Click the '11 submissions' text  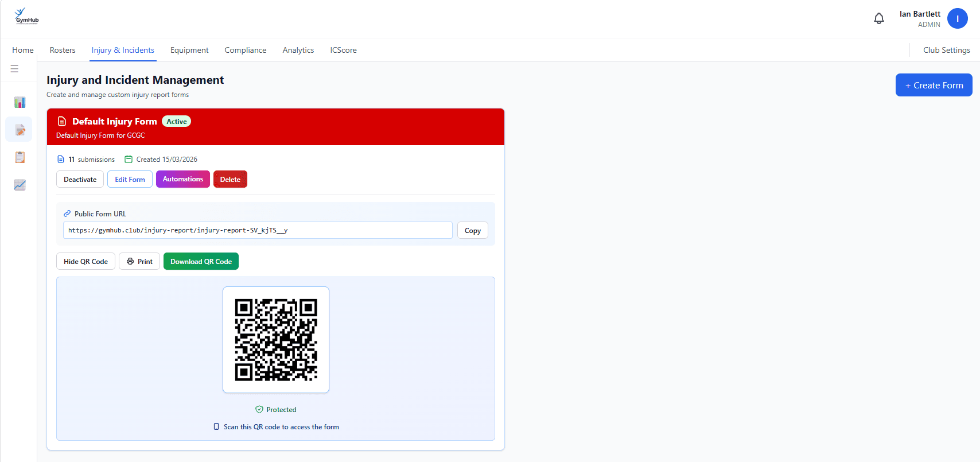click(x=92, y=160)
